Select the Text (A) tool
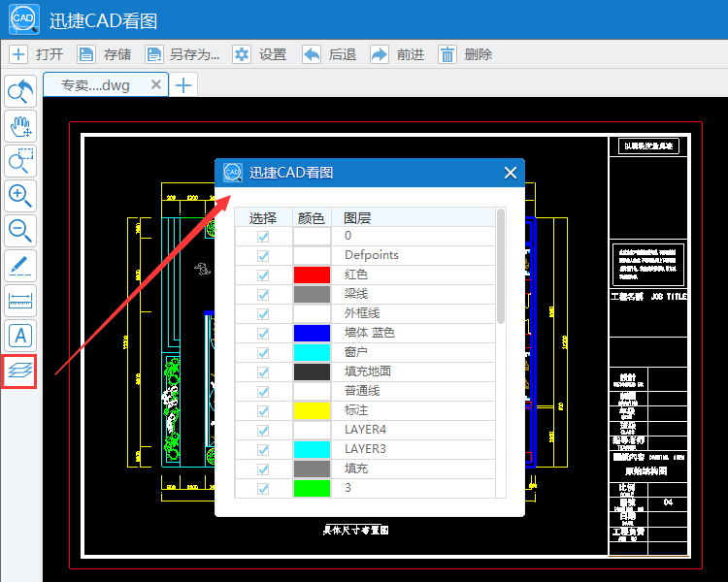 point(20,335)
